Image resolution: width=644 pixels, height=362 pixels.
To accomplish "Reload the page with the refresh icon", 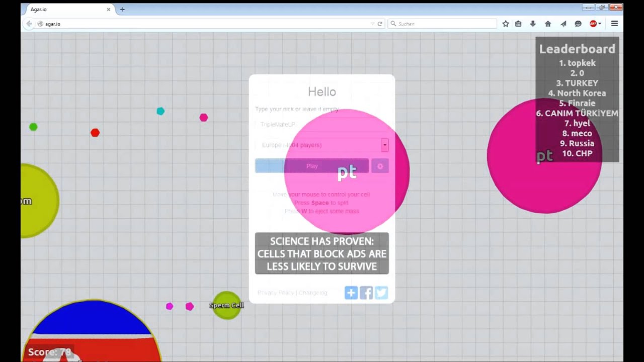I will (x=380, y=24).
